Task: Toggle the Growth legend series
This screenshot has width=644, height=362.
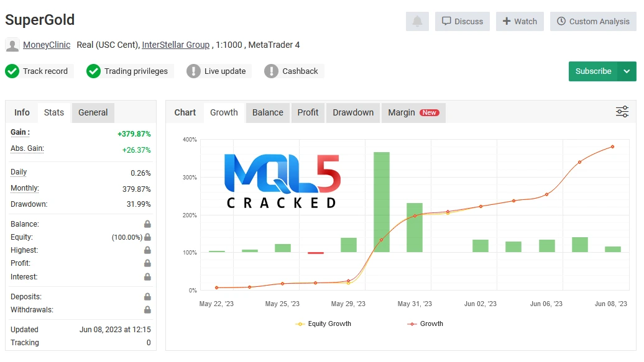Action: click(425, 324)
